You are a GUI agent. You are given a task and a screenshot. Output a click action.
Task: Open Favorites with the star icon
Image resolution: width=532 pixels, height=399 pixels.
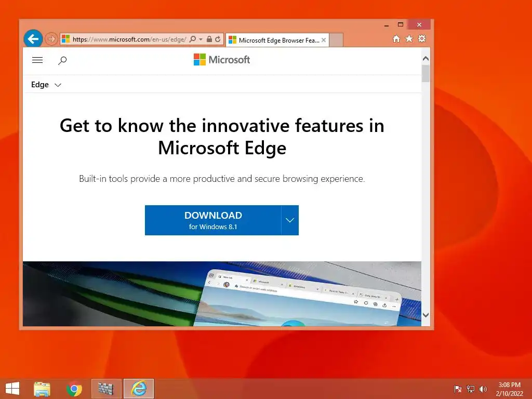(409, 38)
